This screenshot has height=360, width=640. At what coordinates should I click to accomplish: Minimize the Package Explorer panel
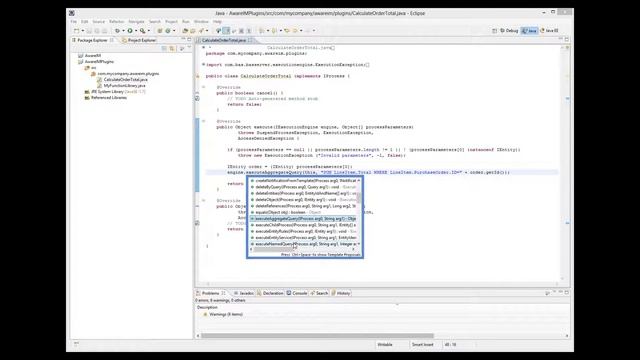(183, 40)
